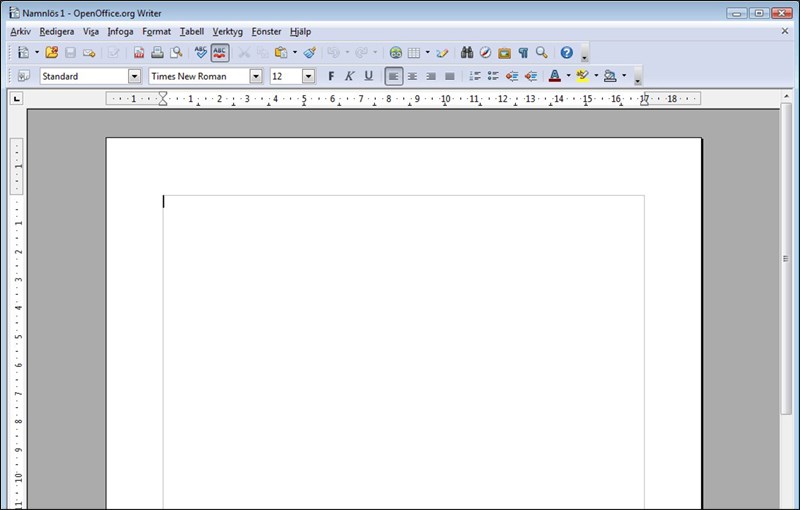Viewport: 800px width, 510px height.
Task: Align text centered
Action: (412, 76)
